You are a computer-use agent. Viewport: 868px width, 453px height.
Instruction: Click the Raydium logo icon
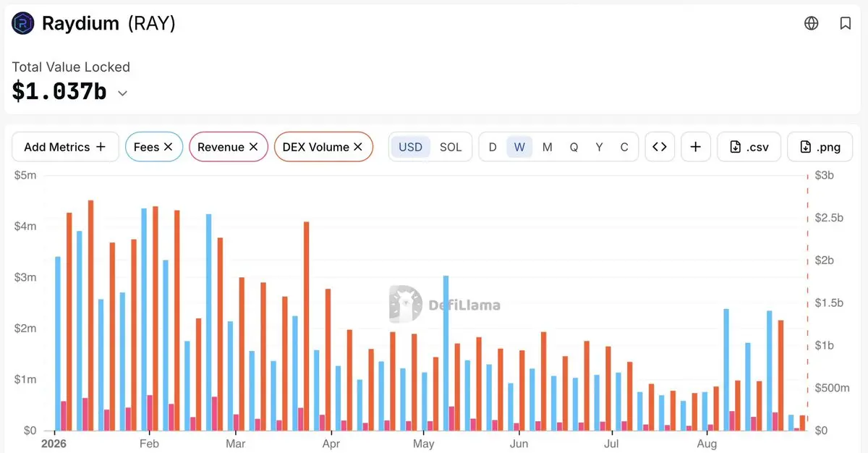tap(23, 23)
